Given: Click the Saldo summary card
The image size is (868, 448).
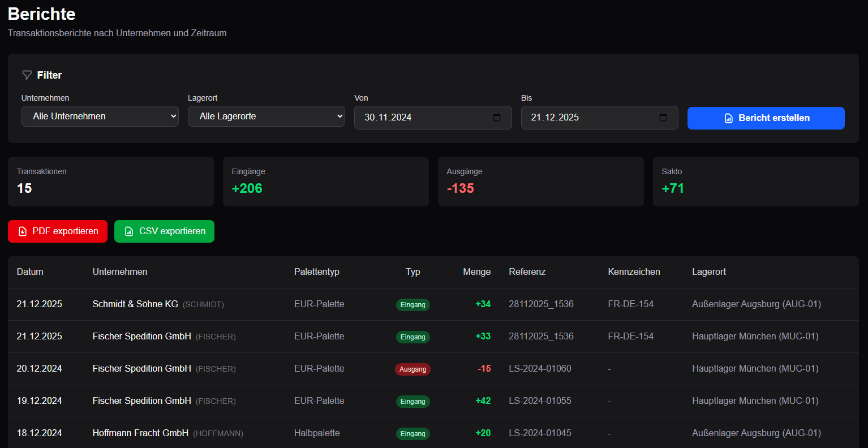Looking at the screenshot, I should (755, 182).
